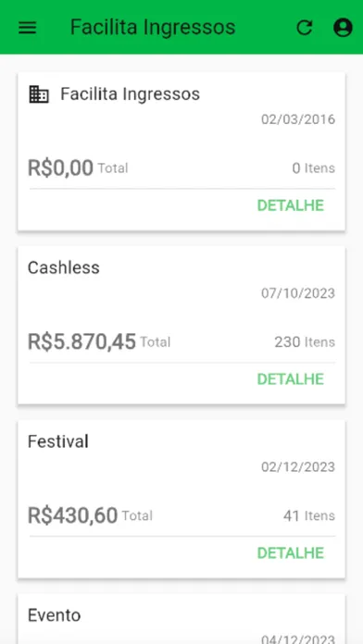Open the hamburger navigation menu
This screenshot has width=363, height=644.
coord(28,28)
